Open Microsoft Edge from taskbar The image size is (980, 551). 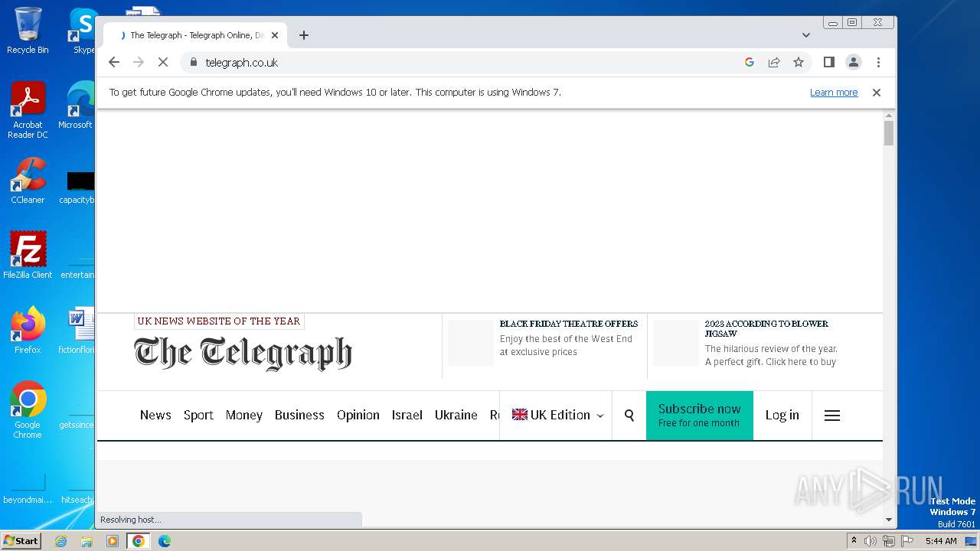[x=165, y=541]
